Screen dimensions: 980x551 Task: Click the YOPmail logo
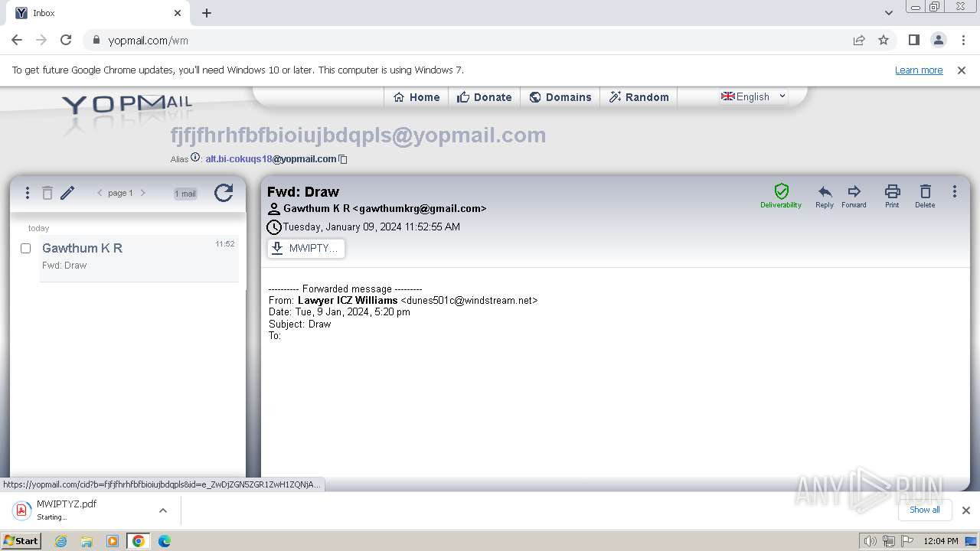pos(126,107)
